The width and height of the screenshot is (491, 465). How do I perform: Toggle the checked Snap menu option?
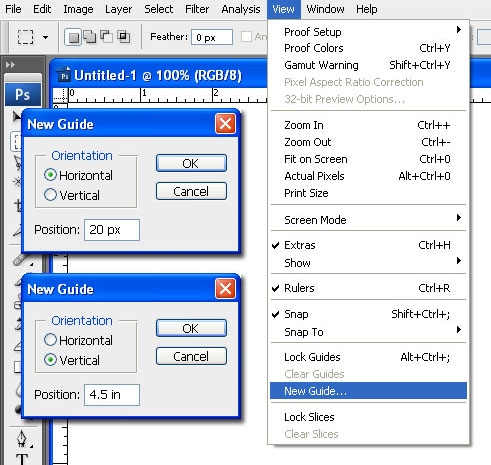[x=368, y=314]
